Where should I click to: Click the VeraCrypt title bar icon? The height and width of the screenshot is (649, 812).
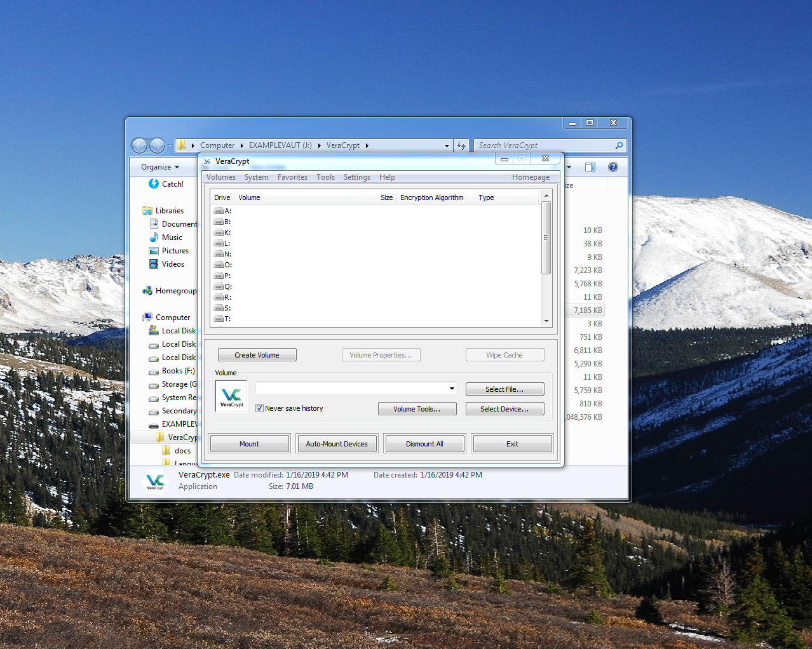coord(207,161)
